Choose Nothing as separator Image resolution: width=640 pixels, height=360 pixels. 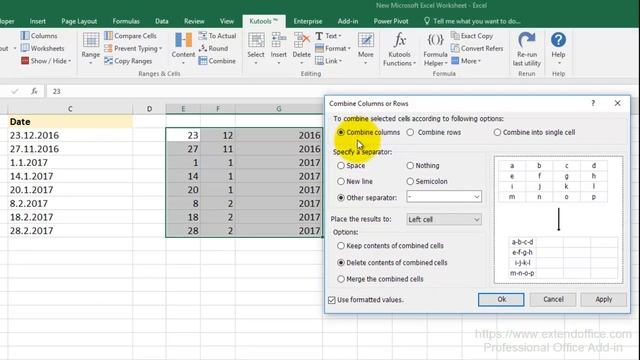click(423, 165)
